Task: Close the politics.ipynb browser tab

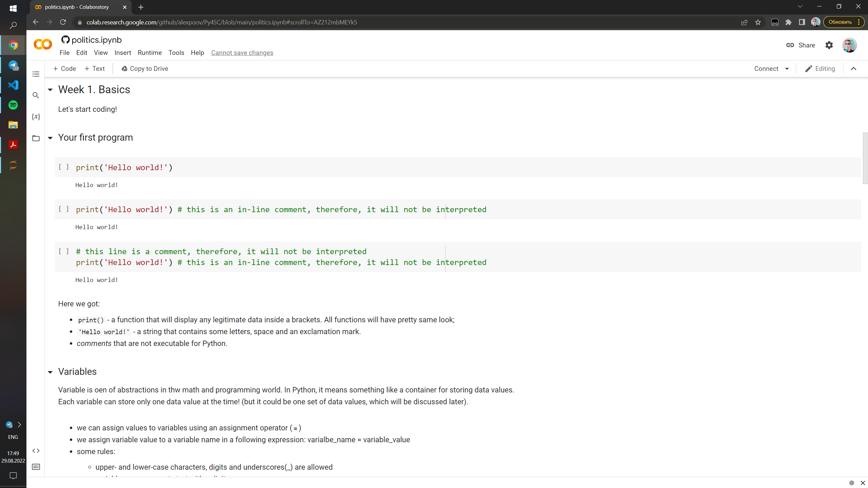Action: point(125,7)
